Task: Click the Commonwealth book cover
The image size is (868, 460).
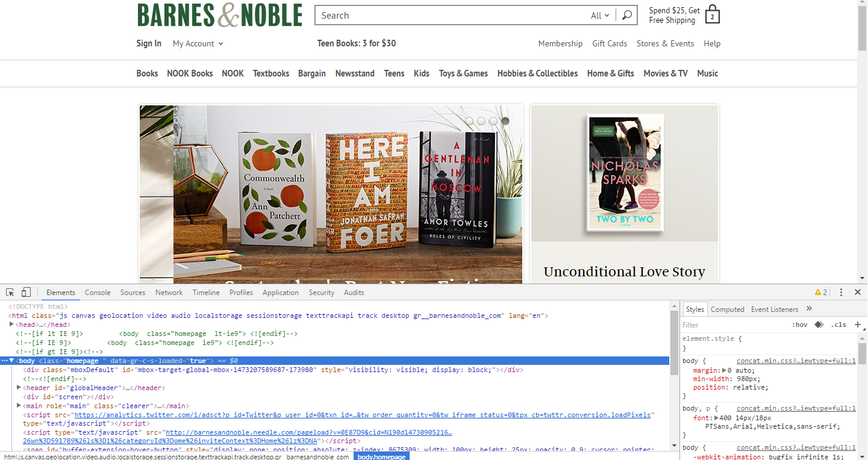Action: 277,190
